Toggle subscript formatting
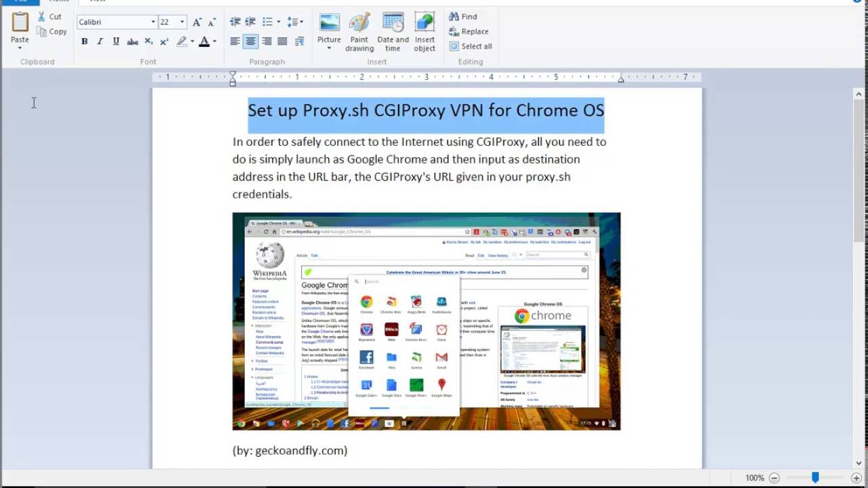 tap(149, 41)
